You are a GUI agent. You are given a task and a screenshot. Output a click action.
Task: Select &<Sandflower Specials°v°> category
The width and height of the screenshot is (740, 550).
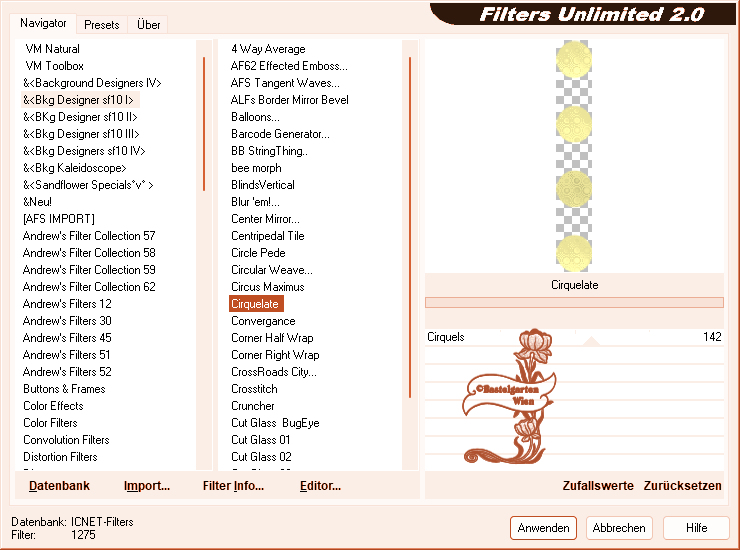(x=88, y=185)
